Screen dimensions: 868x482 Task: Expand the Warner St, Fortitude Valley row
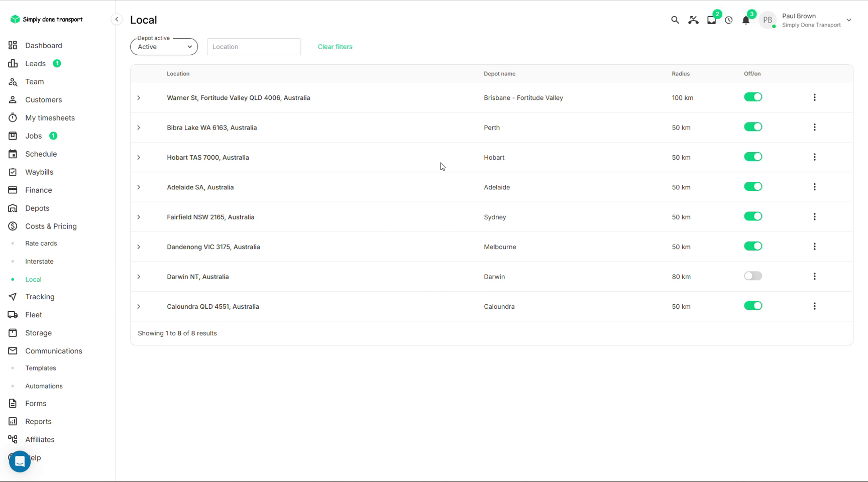point(139,98)
